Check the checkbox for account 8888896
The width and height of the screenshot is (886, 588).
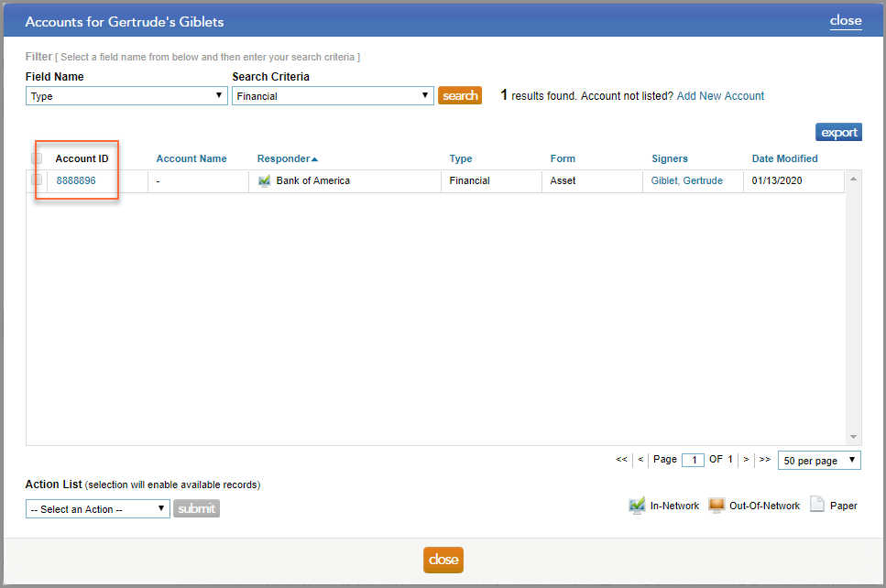pyautogui.click(x=36, y=181)
